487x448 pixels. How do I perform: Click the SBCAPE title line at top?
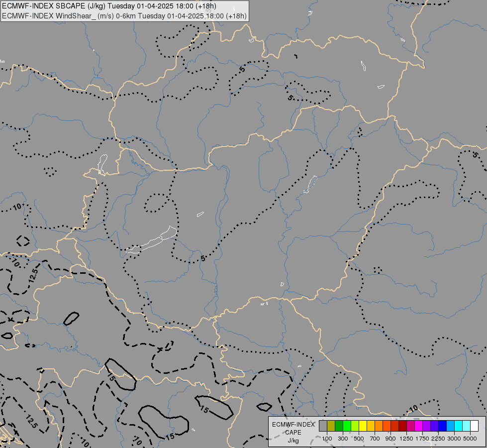tap(109, 6)
